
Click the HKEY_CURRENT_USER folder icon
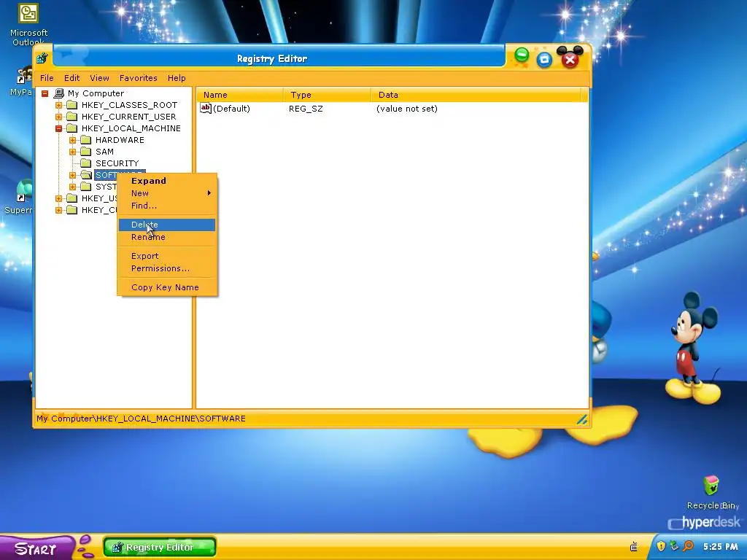[72, 117]
